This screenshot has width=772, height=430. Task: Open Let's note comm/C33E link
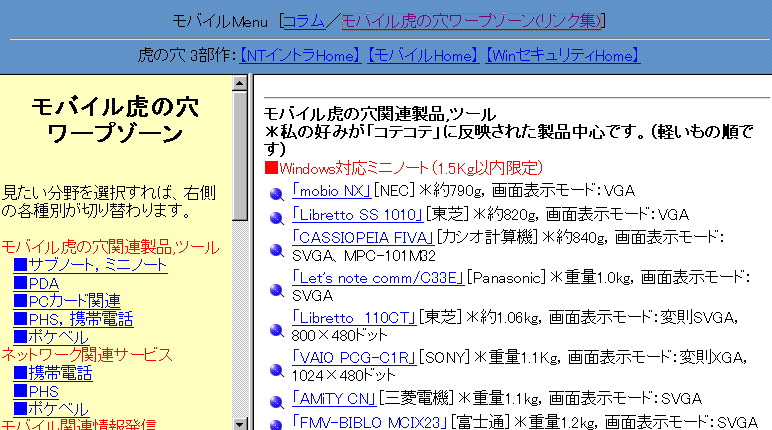(378, 278)
